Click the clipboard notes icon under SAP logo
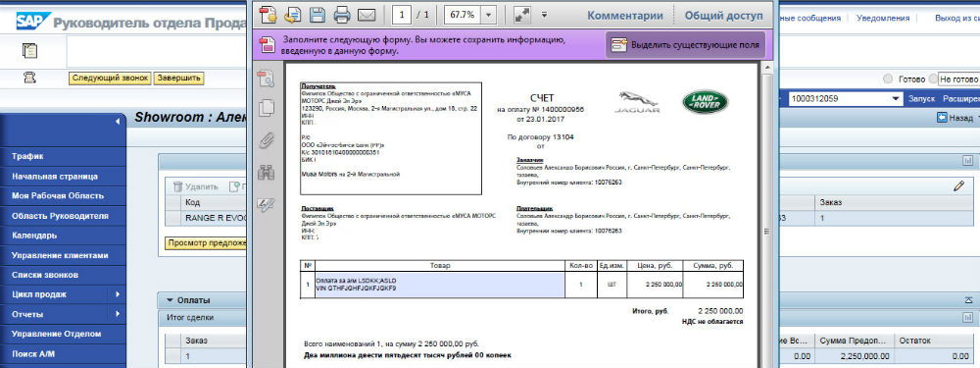The image size is (980, 368). (29, 51)
